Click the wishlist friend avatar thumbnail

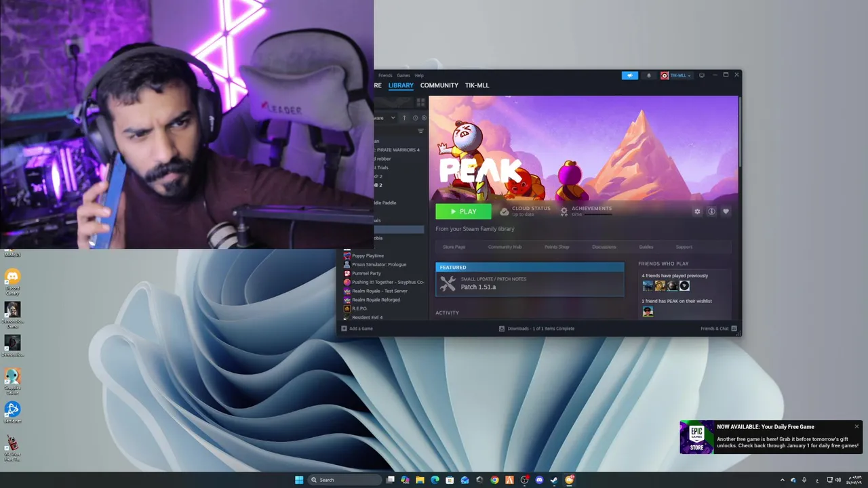(648, 311)
